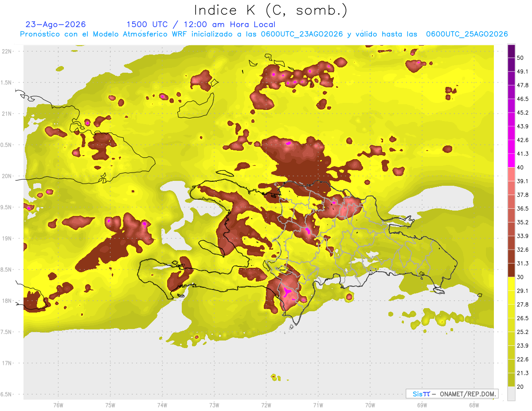Click legend value "33.9"
The image size is (532, 411).
tap(523, 236)
